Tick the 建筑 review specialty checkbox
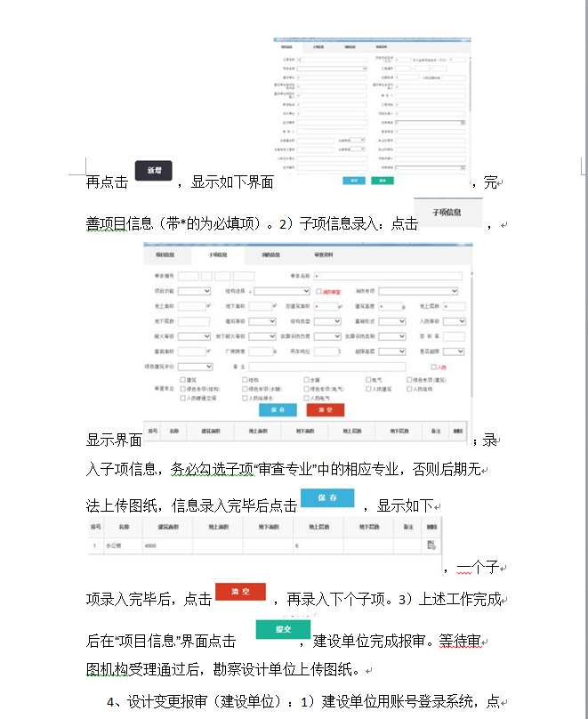 pos(182,380)
